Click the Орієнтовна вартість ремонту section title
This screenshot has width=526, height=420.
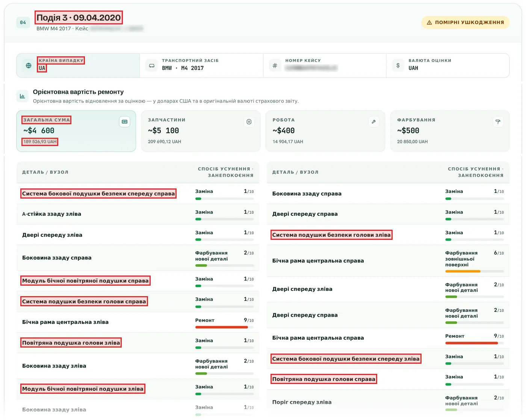(78, 92)
